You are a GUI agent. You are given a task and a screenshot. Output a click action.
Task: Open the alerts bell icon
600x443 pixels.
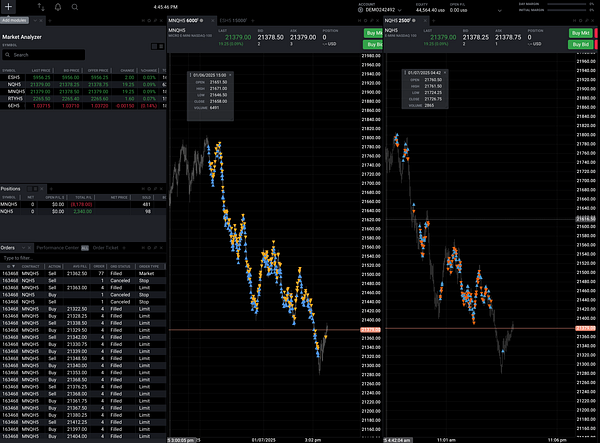click(x=58, y=7)
